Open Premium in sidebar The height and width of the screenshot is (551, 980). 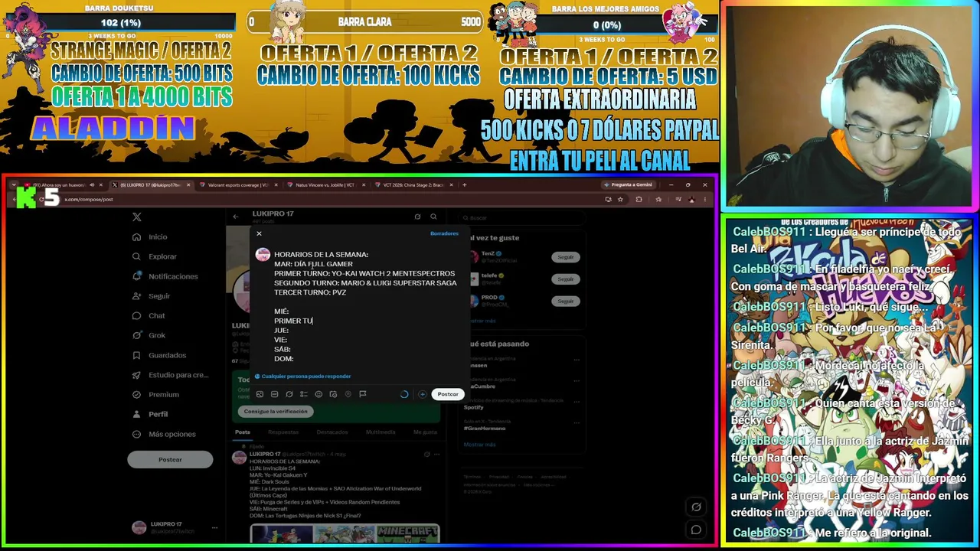click(x=155, y=394)
